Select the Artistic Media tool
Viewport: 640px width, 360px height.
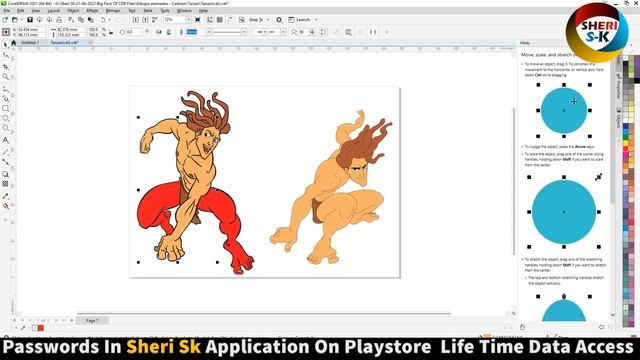tap(5, 98)
